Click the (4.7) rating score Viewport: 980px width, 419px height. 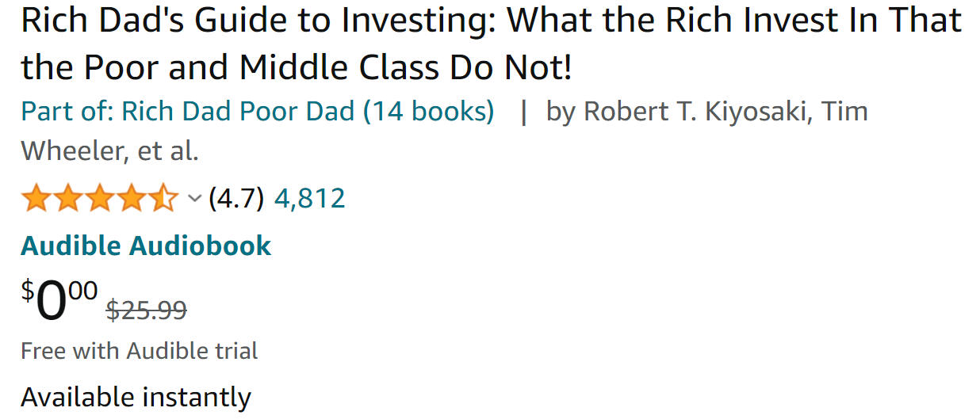pos(236,198)
